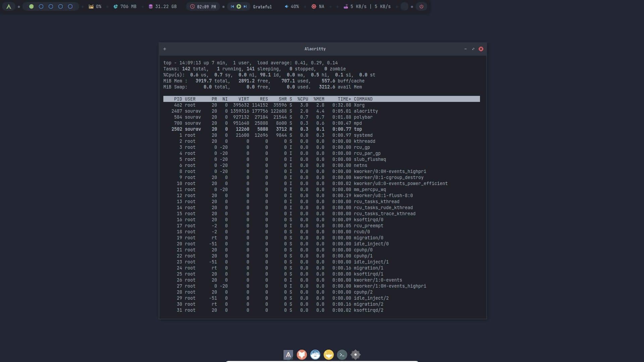Launch Firefox from the bottom dock
Image resolution: width=644 pixels, height=362 pixels.
tap(302, 354)
